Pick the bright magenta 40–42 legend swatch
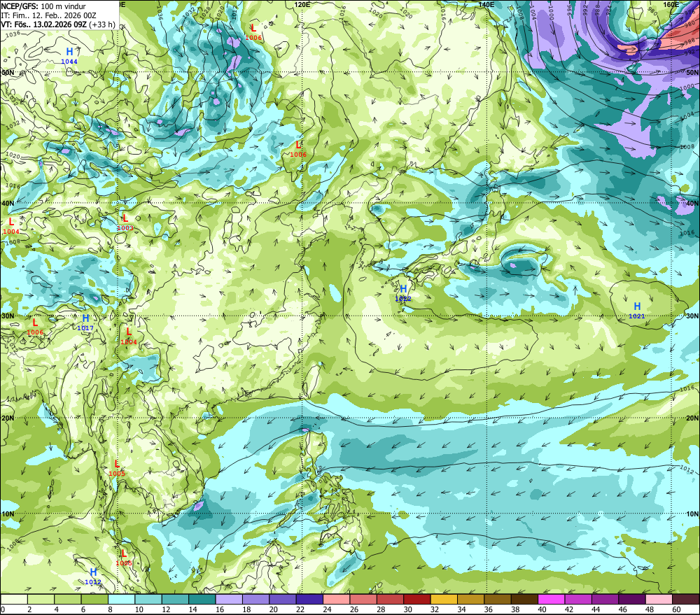 click(552, 600)
